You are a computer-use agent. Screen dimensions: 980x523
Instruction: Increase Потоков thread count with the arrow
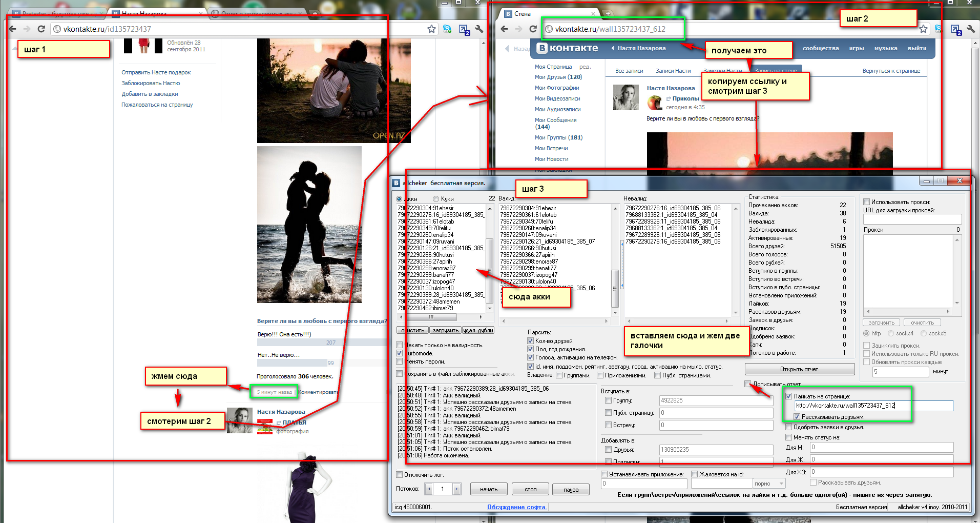[x=457, y=489]
